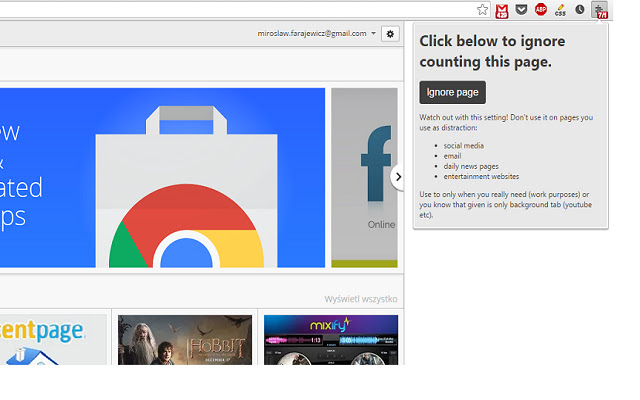
Task: Open the Hobbit theme tile
Action: pos(185,340)
